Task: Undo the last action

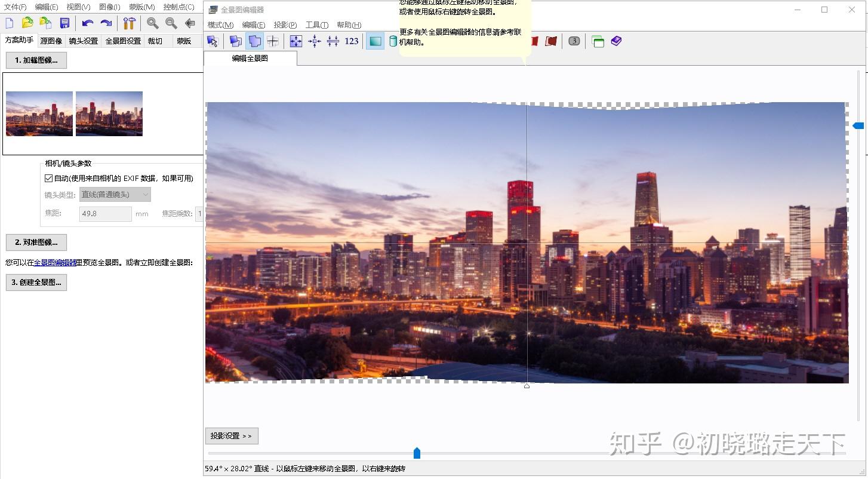Action: [88, 23]
